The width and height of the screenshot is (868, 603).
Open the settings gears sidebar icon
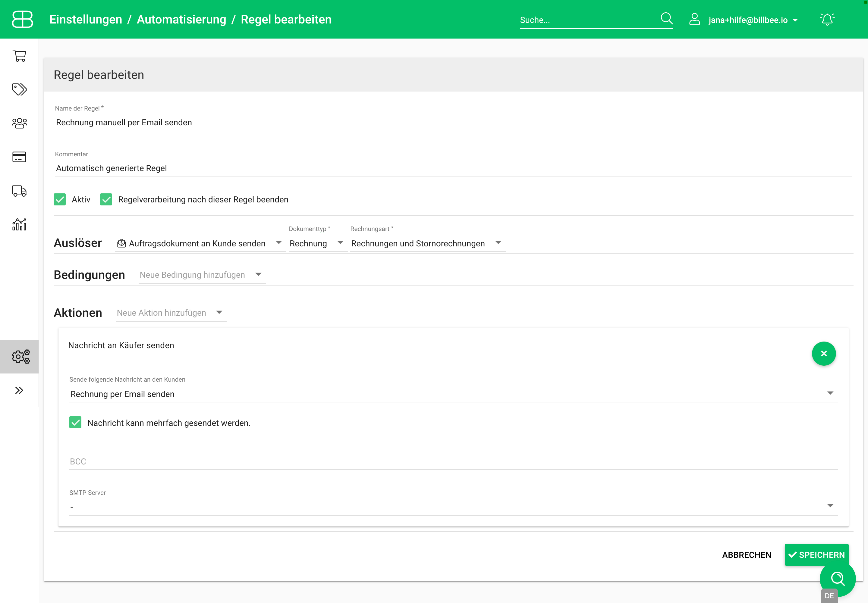point(21,356)
